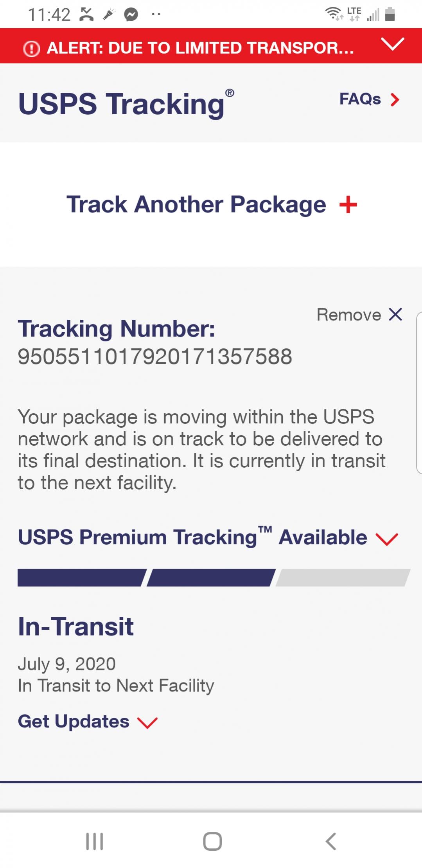
Task: Tap the gray final progress segment
Action: pos(342,578)
